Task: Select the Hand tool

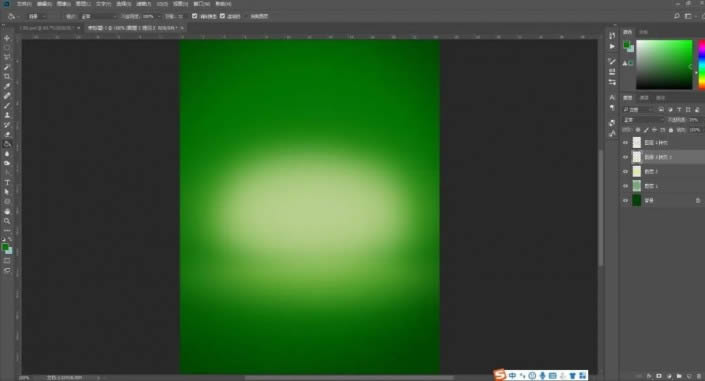Action: [x=7, y=211]
